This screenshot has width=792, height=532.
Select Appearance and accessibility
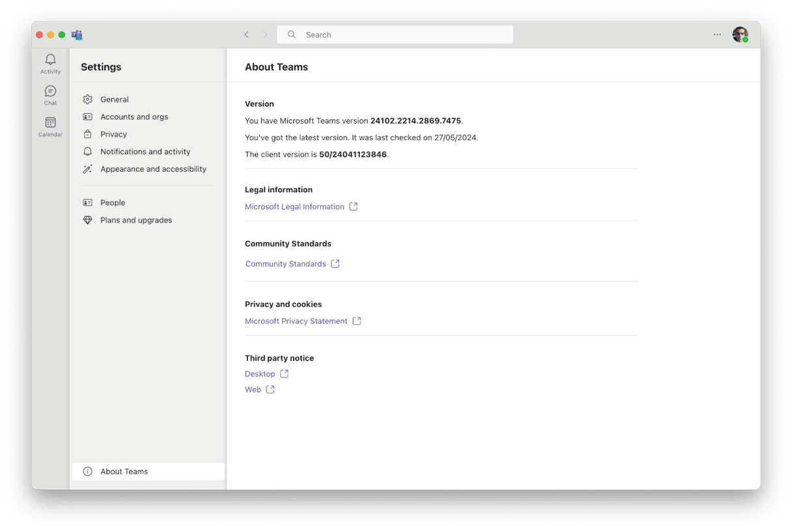click(x=153, y=169)
